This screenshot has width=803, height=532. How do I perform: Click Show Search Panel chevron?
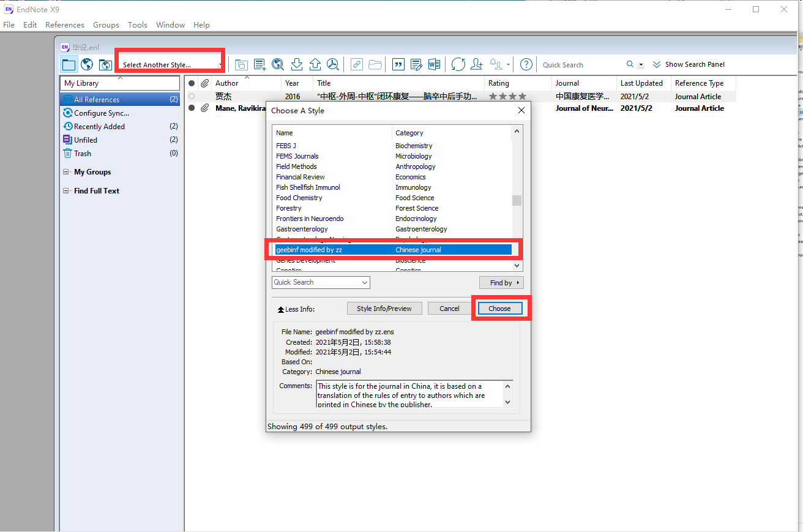tap(657, 64)
